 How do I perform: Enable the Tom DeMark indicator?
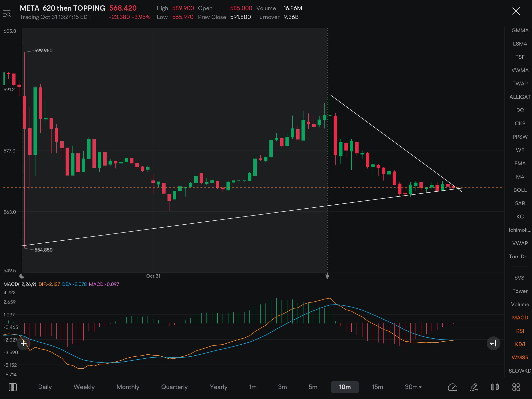520,257
